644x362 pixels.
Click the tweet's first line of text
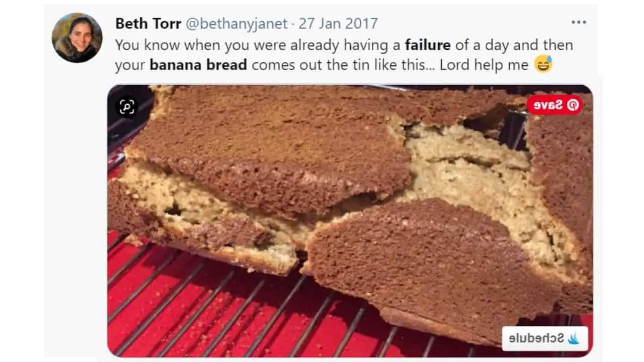tap(344, 45)
